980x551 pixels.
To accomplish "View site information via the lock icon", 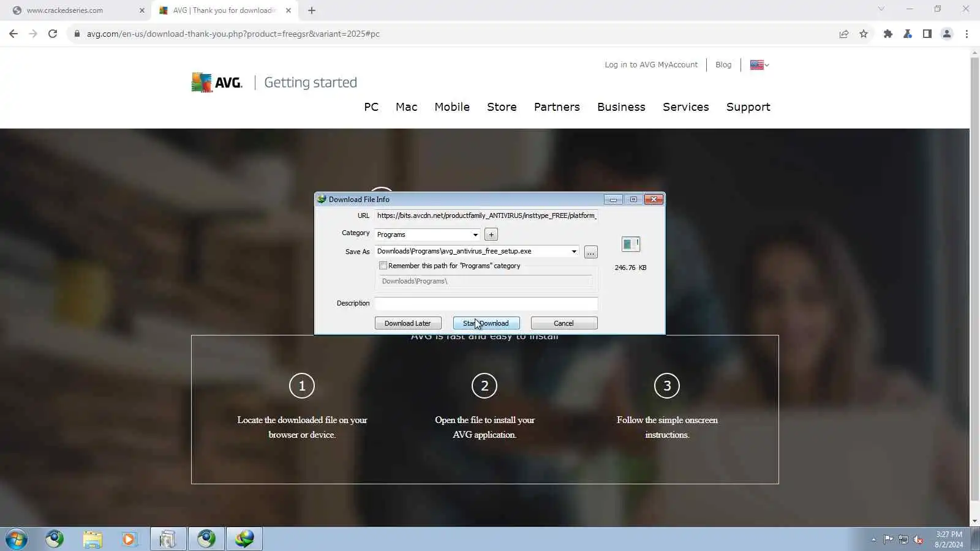I will 77,34.
